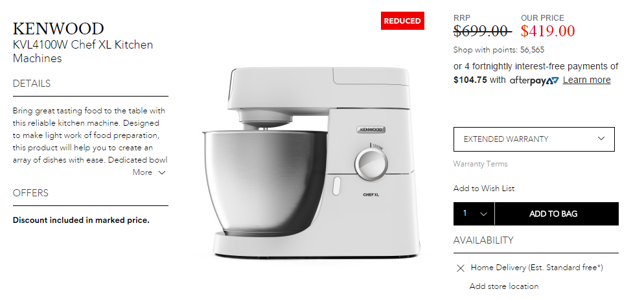Select the DETAILS section heading
The width and height of the screenshot is (644, 300).
[x=32, y=84]
